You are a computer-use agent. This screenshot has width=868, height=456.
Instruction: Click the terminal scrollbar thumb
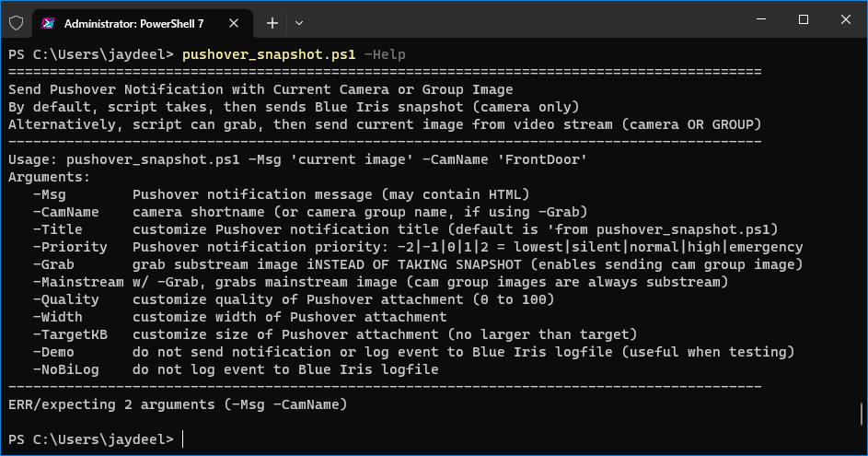(x=862, y=414)
